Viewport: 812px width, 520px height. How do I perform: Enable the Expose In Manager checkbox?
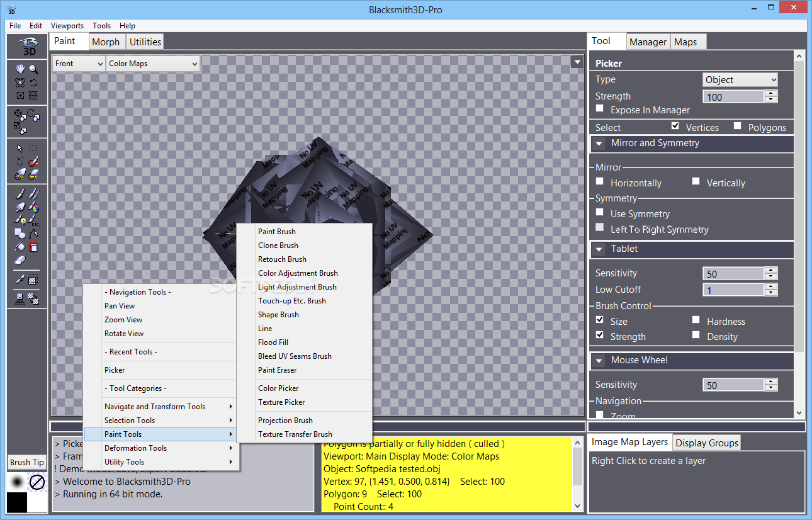coord(600,110)
